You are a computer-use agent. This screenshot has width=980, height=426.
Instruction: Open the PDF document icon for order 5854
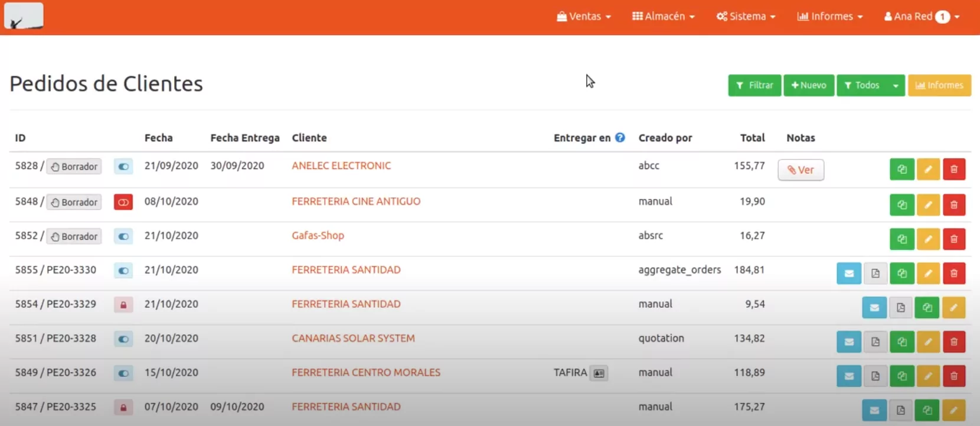pyautogui.click(x=900, y=308)
